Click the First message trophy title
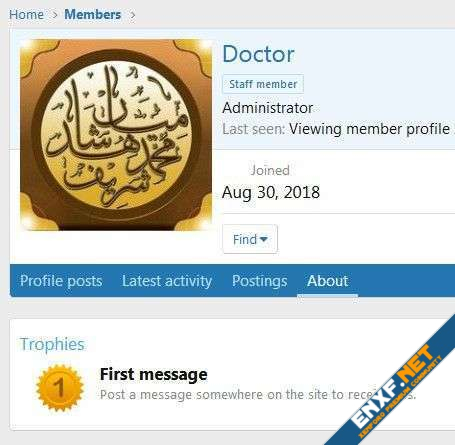Viewport: 455px width, 445px height. point(154,374)
